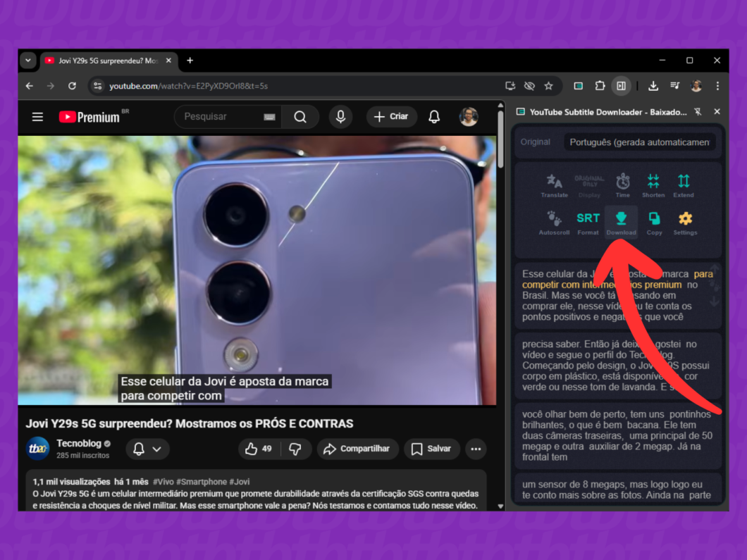Open the YouTube hamburger menu
Viewport: 747px width, 560px height.
click(37, 117)
